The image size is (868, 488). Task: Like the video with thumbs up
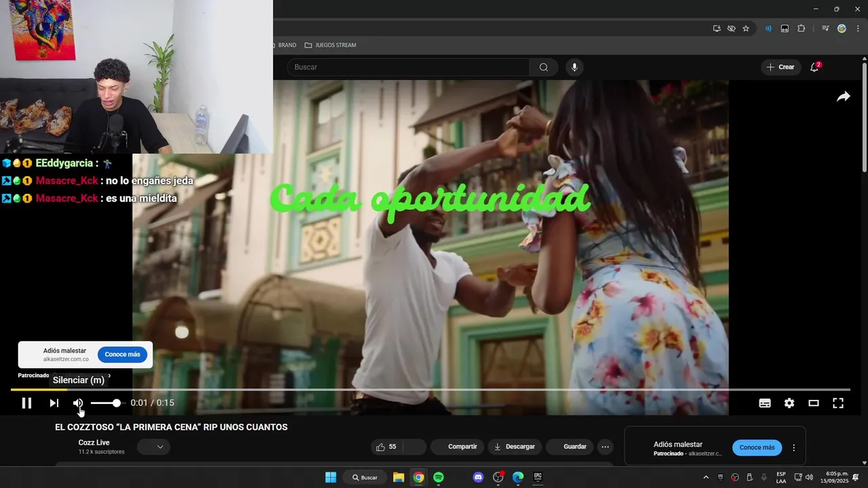[387, 447]
